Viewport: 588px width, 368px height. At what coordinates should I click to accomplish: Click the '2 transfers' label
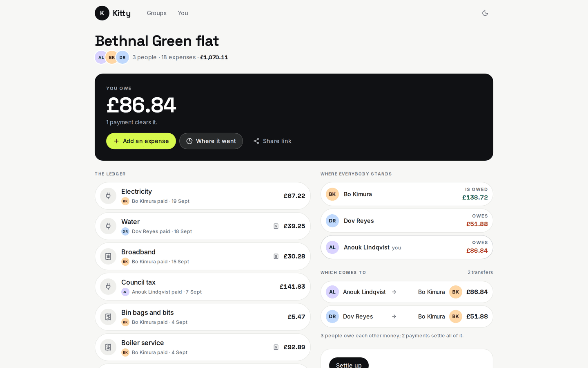(x=480, y=272)
